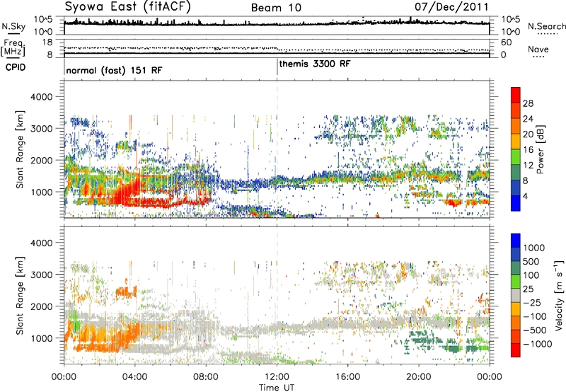Click the 'Nave' legend label

point(538,49)
